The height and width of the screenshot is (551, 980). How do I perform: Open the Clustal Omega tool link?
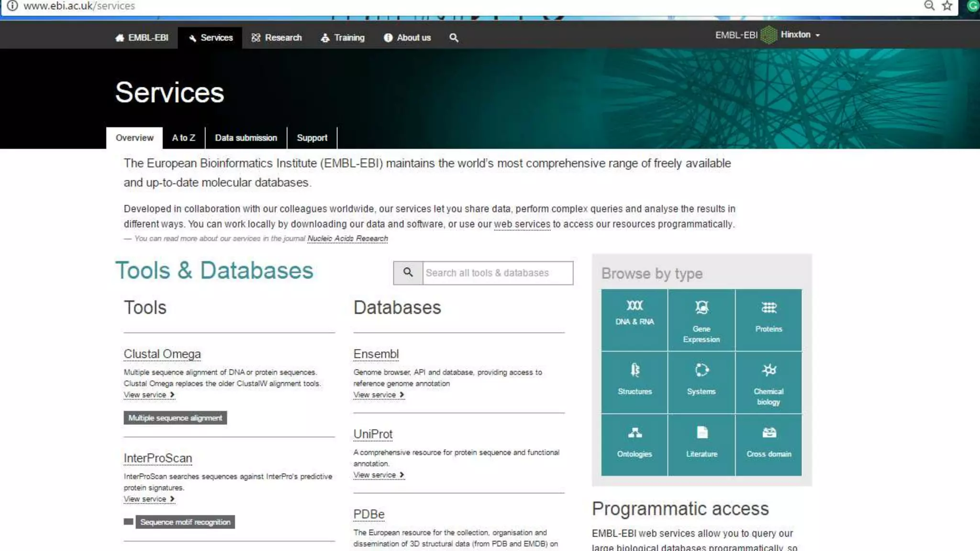[x=162, y=354]
